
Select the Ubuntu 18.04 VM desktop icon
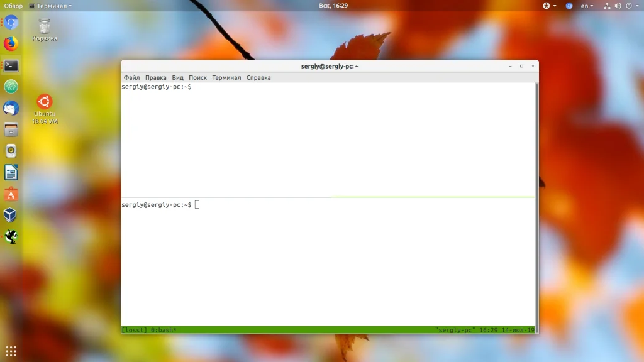(x=45, y=109)
